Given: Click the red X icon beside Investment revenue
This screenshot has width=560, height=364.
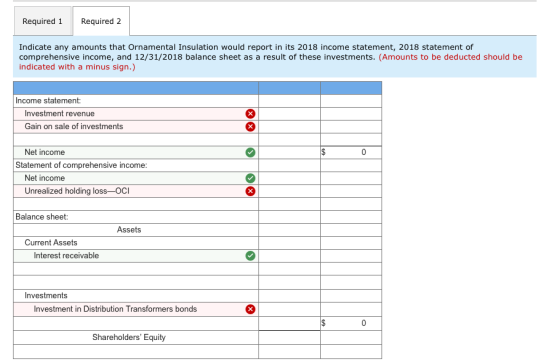Looking at the screenshot, I should coord(250,114).
